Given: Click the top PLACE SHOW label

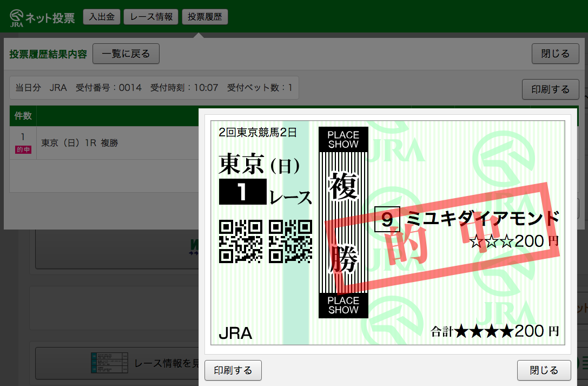Looking at the screenshot, I should [x=343, y=140].
